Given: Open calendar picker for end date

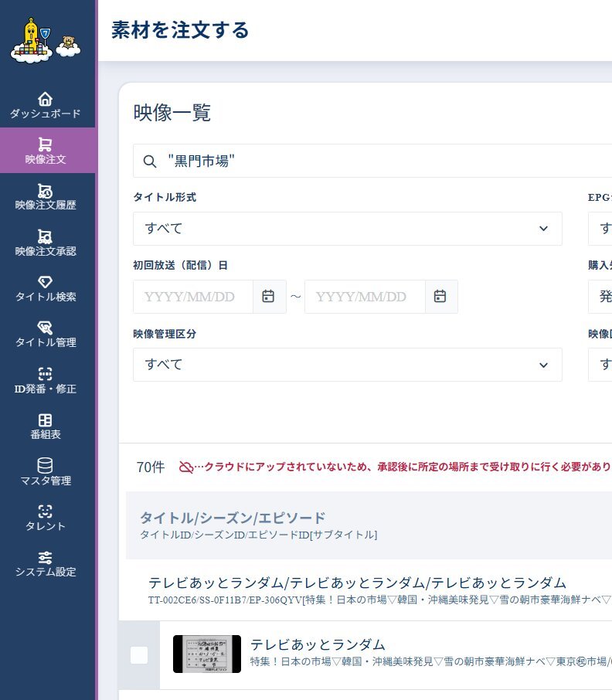Looking at the screenshot, I should [x=440, y=297].
